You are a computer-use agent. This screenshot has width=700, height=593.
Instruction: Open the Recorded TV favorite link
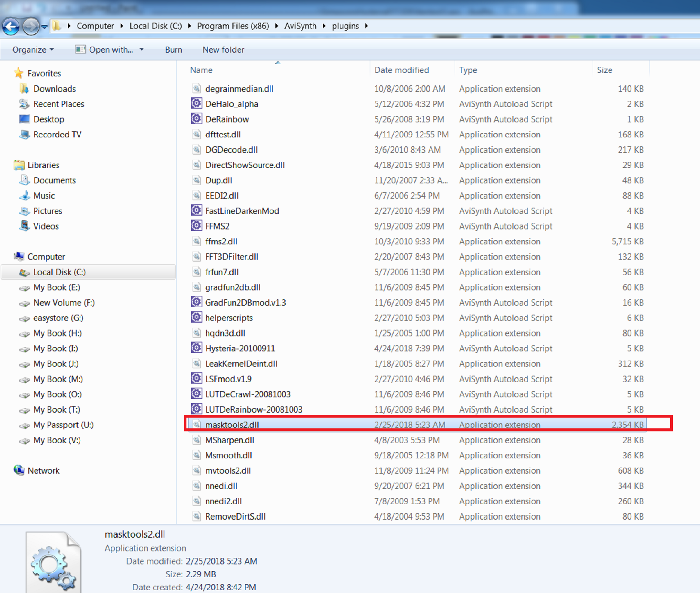point(57,135)
